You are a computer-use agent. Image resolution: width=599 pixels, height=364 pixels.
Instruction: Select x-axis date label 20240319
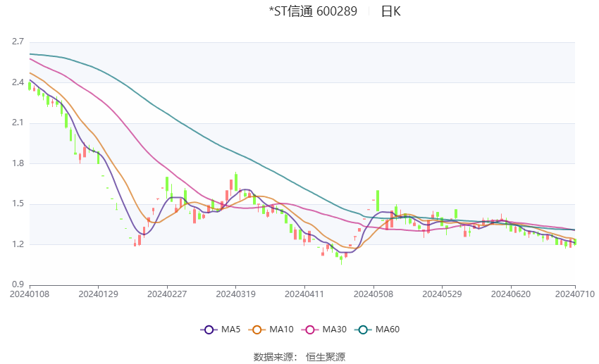[x=235, y=294]
